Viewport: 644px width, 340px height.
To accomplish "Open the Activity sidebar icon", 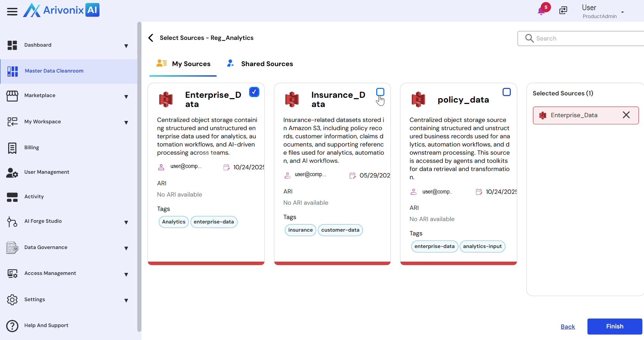I will tap(12, 197).
